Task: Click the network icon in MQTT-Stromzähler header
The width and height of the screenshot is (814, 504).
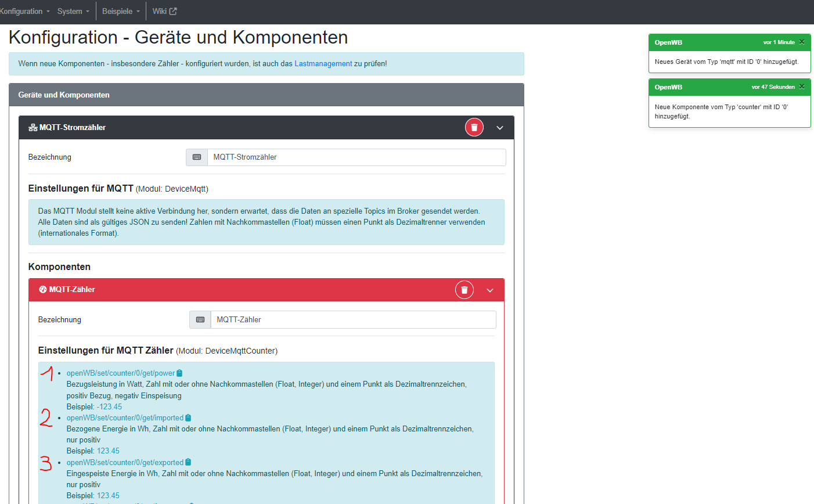Action: point(33,128)
